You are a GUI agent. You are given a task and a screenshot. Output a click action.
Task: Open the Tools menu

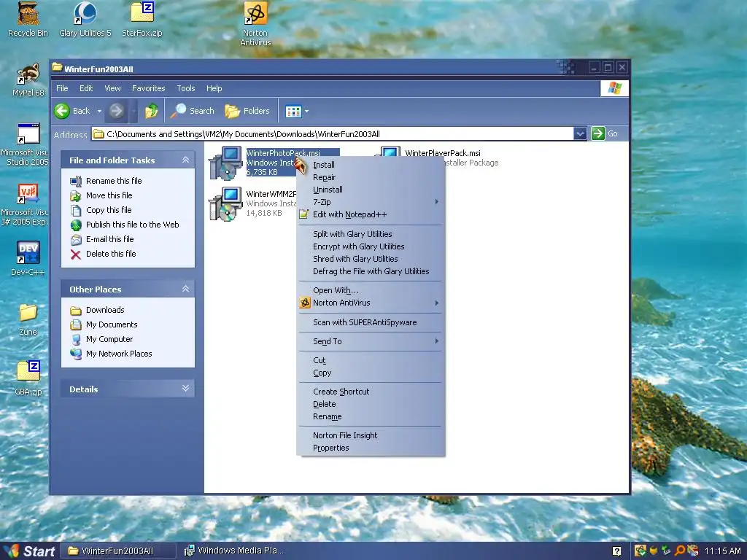[186, 88]
